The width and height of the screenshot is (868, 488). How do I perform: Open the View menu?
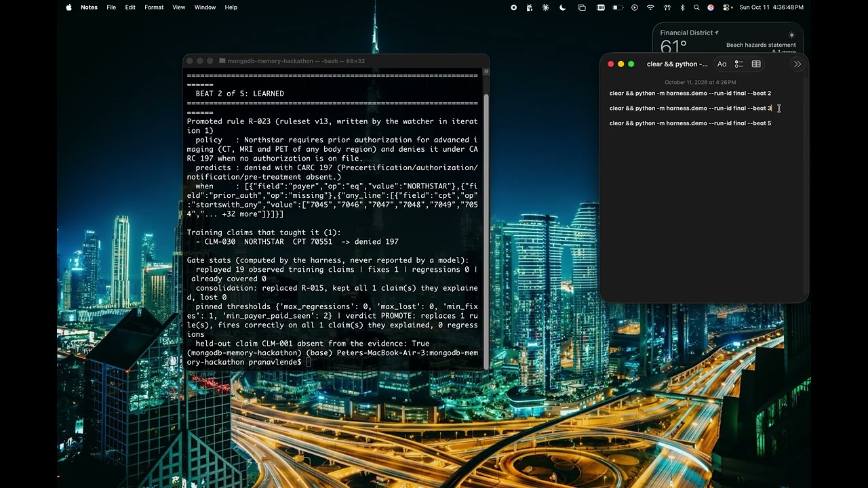[x=178, y=7]
